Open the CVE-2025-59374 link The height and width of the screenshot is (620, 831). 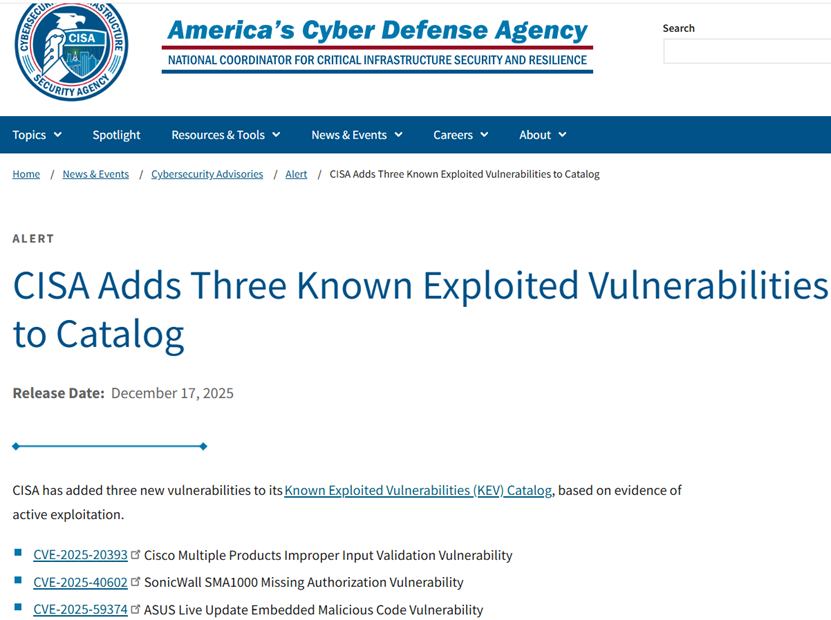(80, 609)
